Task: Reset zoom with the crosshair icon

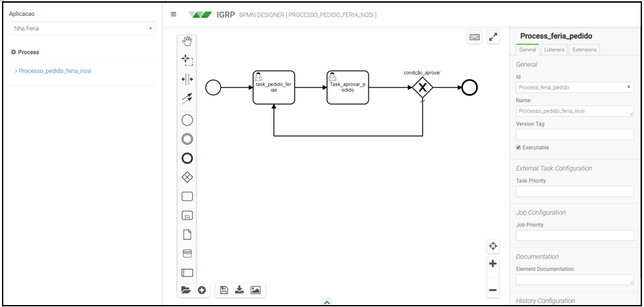Action: point(493,246)
